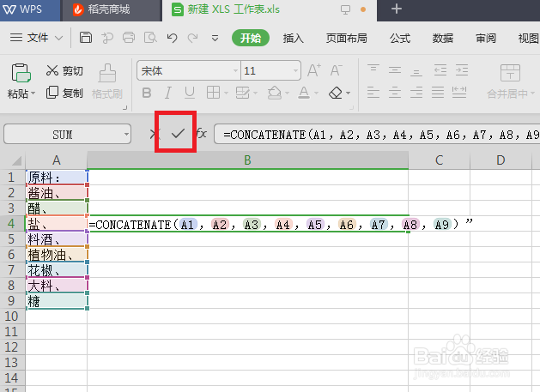Switch to the 稻壳商城 tab
The image size is (540, 392).
tap(112, 10)
